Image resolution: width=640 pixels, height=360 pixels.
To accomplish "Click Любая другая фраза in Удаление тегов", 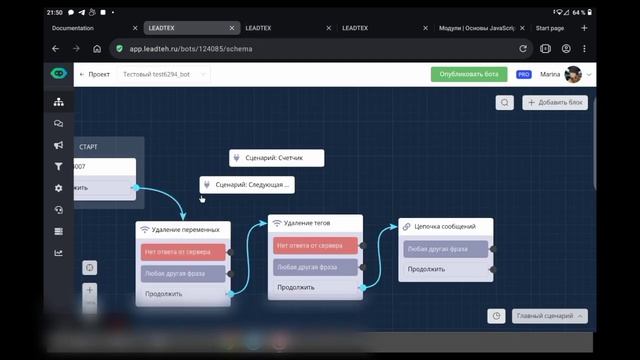I will tap(315, 267).
